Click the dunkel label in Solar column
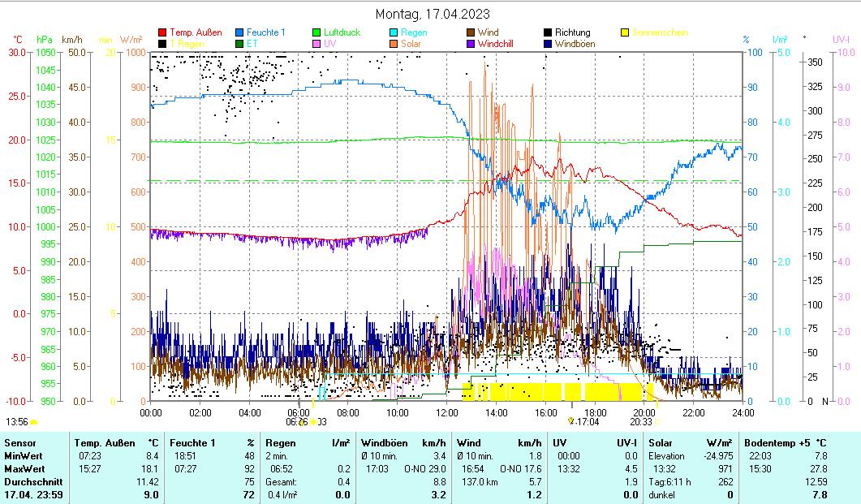 (661, 495)
